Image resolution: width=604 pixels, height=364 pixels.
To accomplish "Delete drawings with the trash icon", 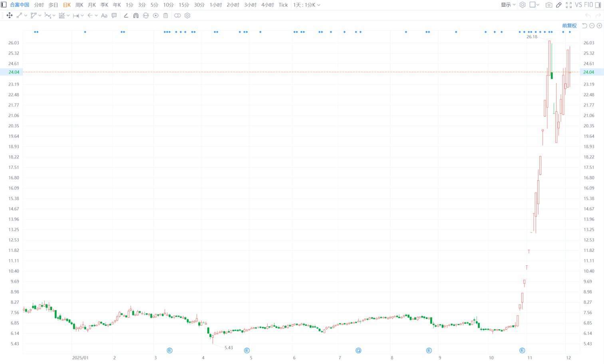I will tap(165, 16).
